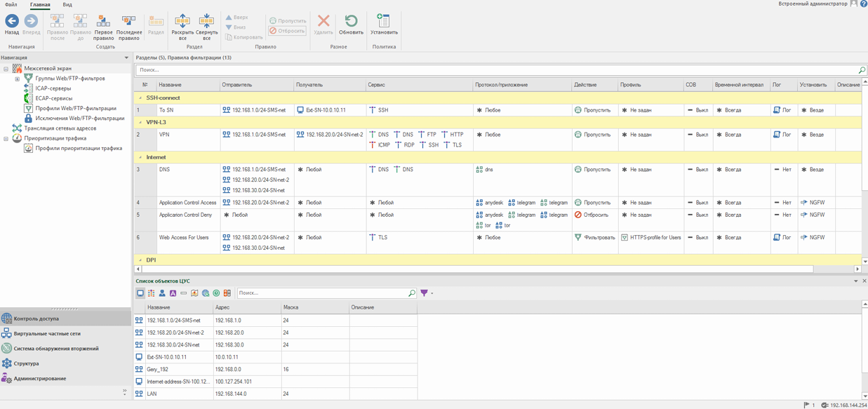Refresh the list with Обновить icon
This screenshot has height=409, width=868.
(351, 22)
